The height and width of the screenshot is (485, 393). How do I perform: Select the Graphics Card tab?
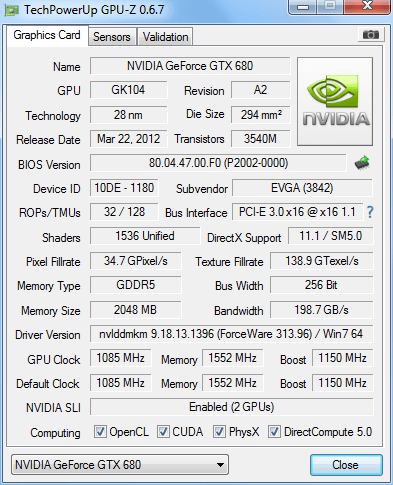coord(47,35)
